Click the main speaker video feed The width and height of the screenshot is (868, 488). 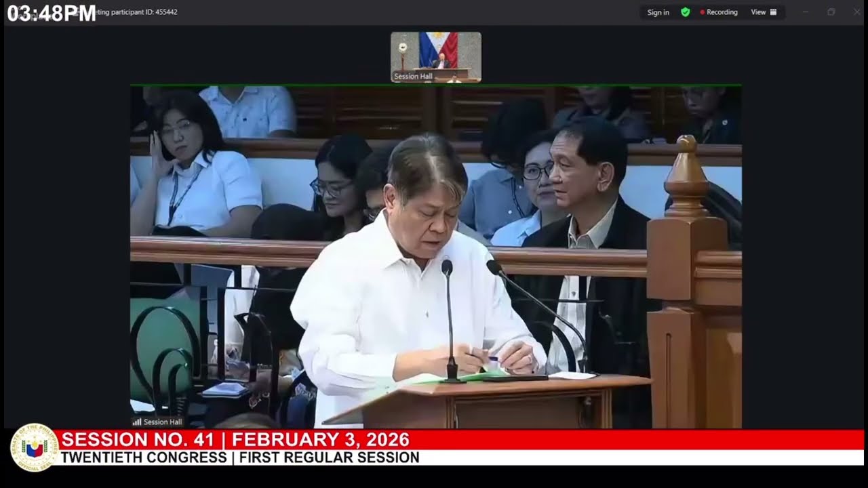(436, 256)
